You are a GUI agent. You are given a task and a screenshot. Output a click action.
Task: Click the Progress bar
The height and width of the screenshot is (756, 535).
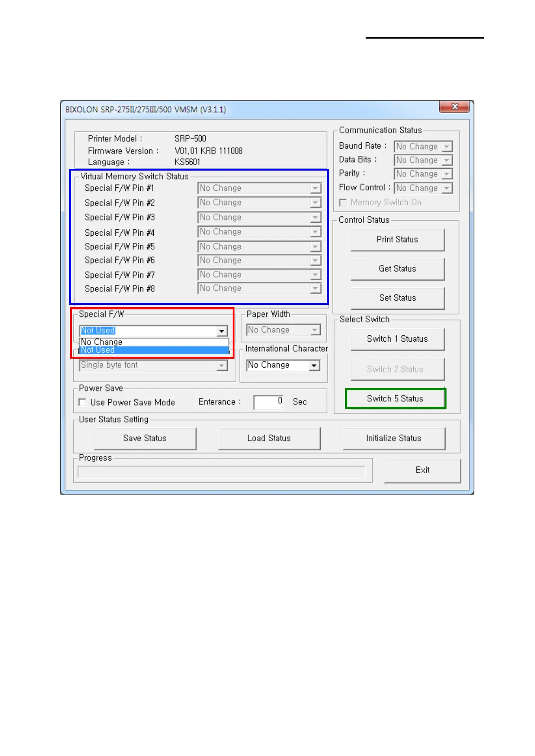(221, 472)
